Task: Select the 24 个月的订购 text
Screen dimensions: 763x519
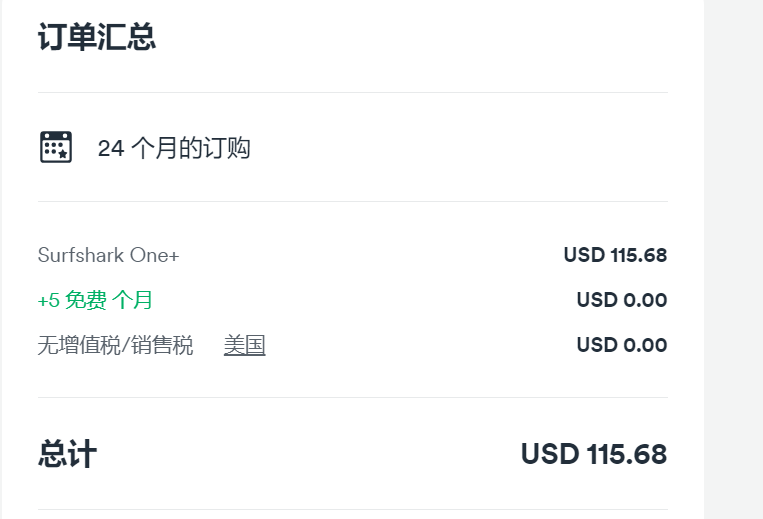Action: pos(174,149)
